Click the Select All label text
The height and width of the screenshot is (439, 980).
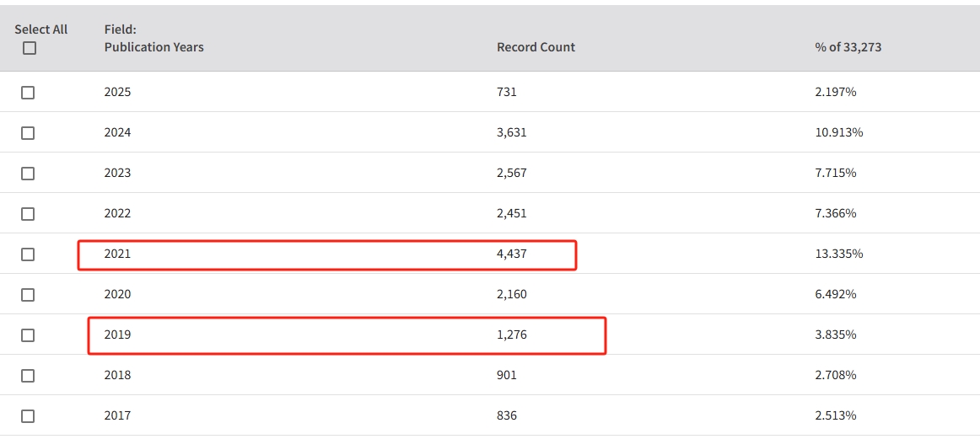[x=41, y=29]
